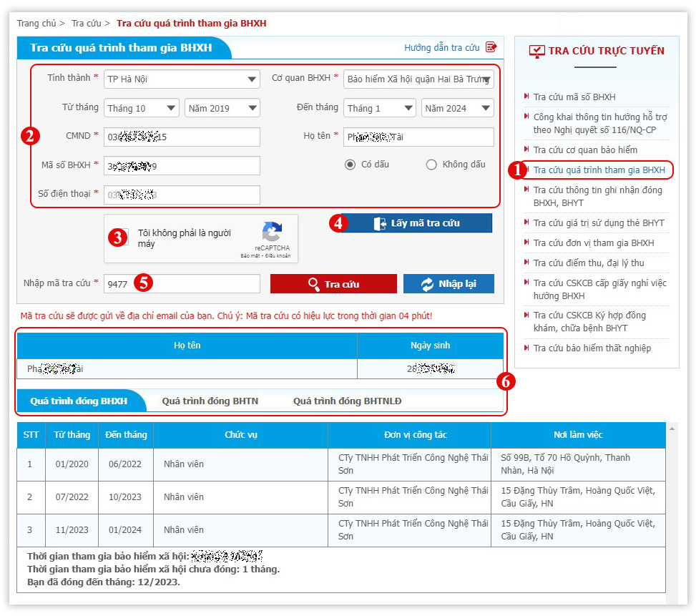Click red step marker number 2
Screen dimensions: 696x616
tap(30, 137)
